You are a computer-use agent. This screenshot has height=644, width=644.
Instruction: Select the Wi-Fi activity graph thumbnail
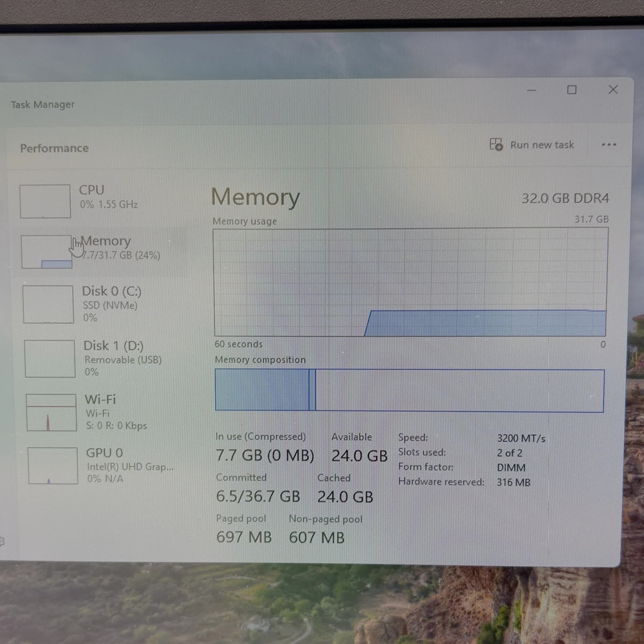[51, 413]
